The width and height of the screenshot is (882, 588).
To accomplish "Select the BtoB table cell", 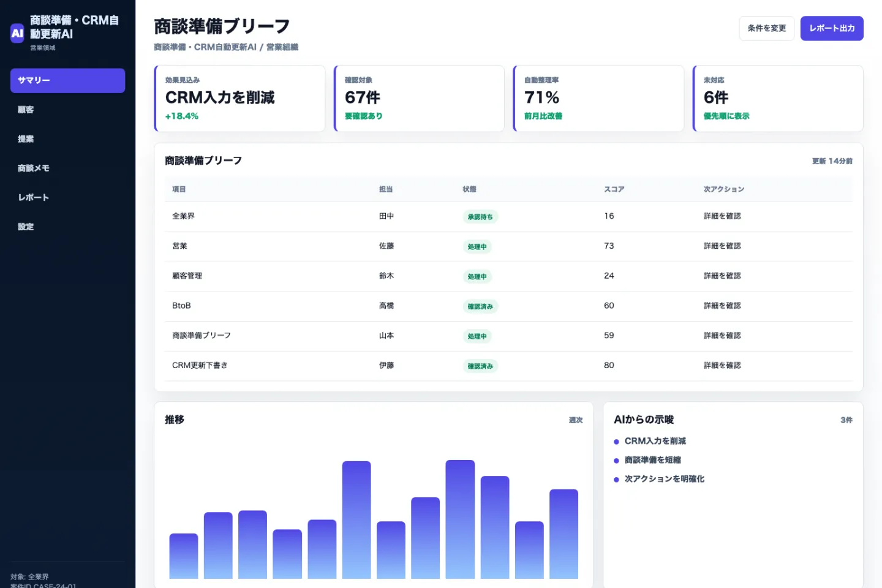I will coord(181,306).
